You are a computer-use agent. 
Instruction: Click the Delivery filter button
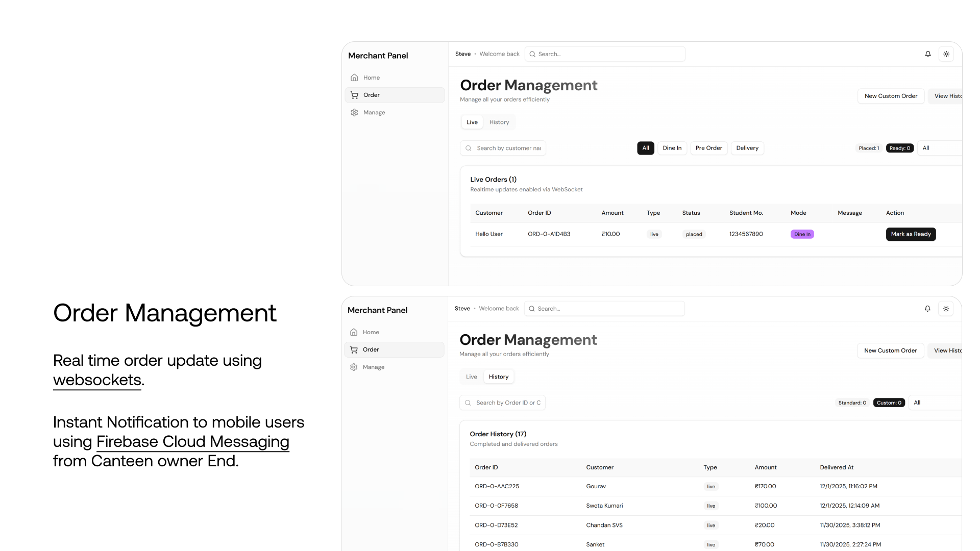coord(747,148)
